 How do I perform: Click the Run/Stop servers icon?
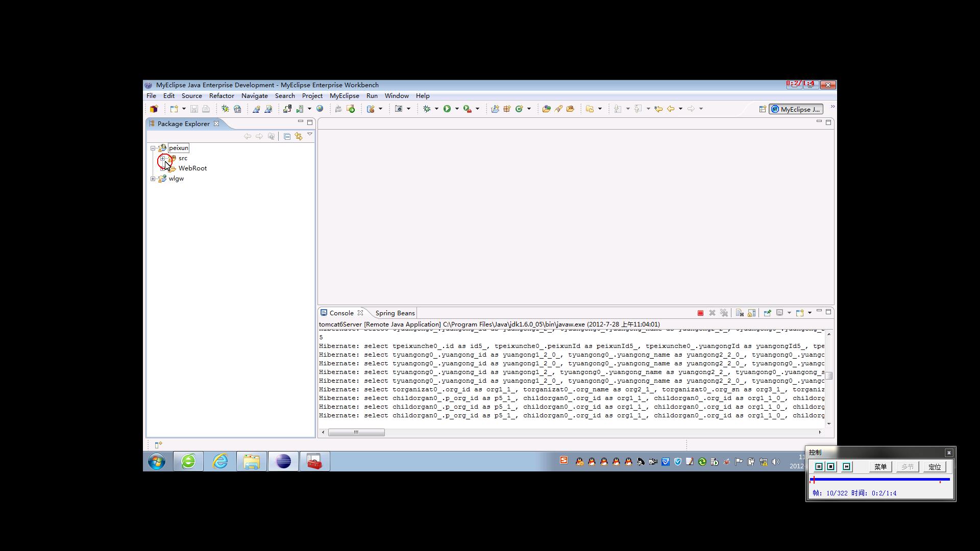click(300, 109)
